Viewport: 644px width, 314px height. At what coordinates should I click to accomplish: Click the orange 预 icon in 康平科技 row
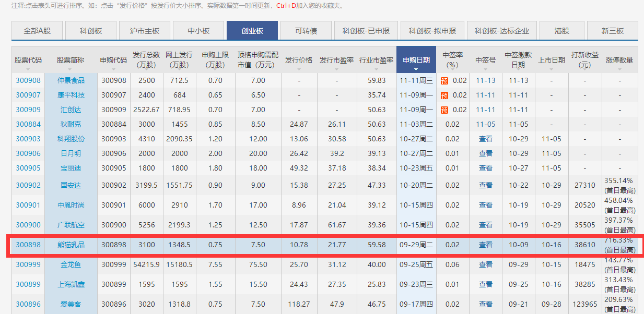[444, 95]
